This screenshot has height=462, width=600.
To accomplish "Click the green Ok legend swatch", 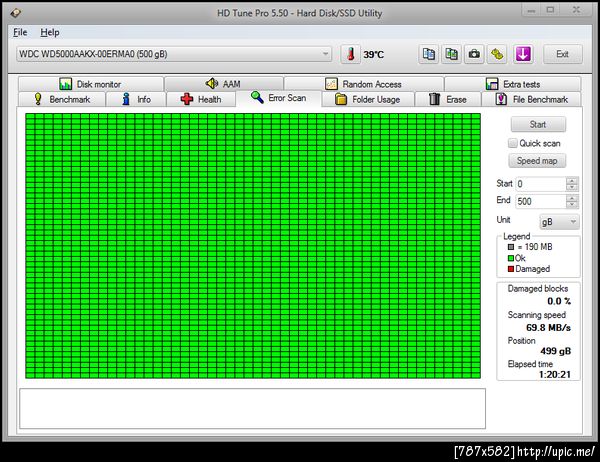I will tap(511, 258).
